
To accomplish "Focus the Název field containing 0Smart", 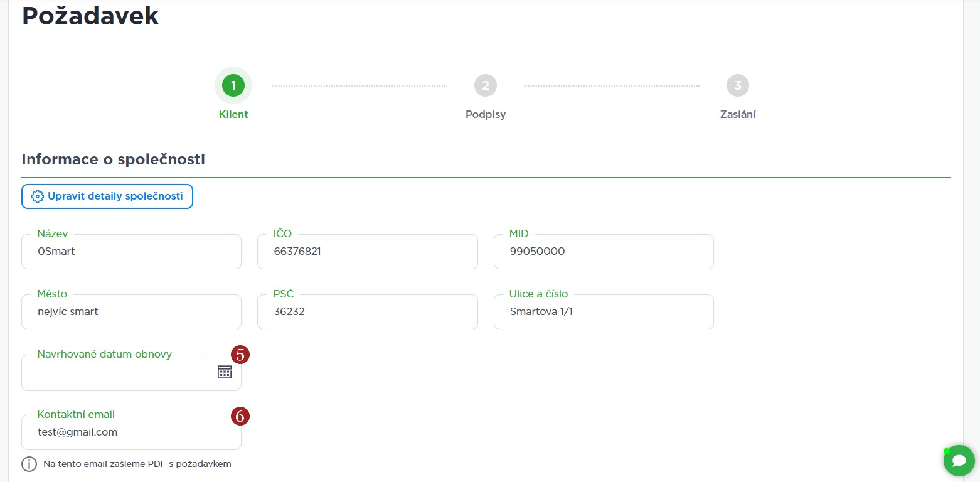I will [x=131, y=252].
